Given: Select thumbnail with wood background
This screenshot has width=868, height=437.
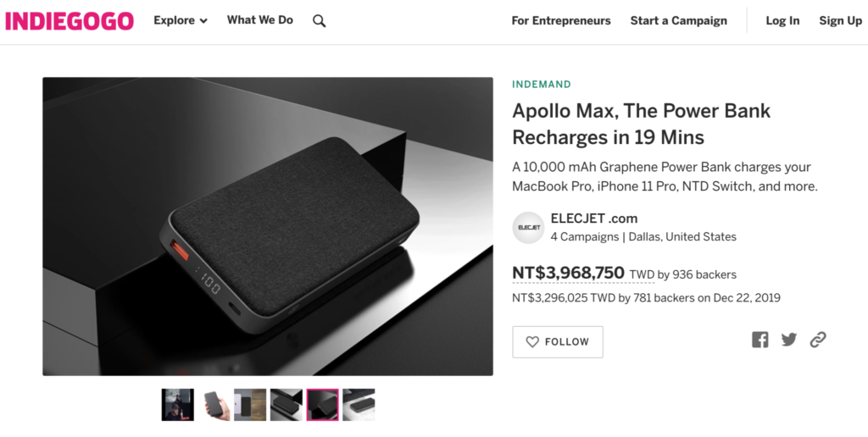Looking at the screenshot, I should [x=250, y=405].
